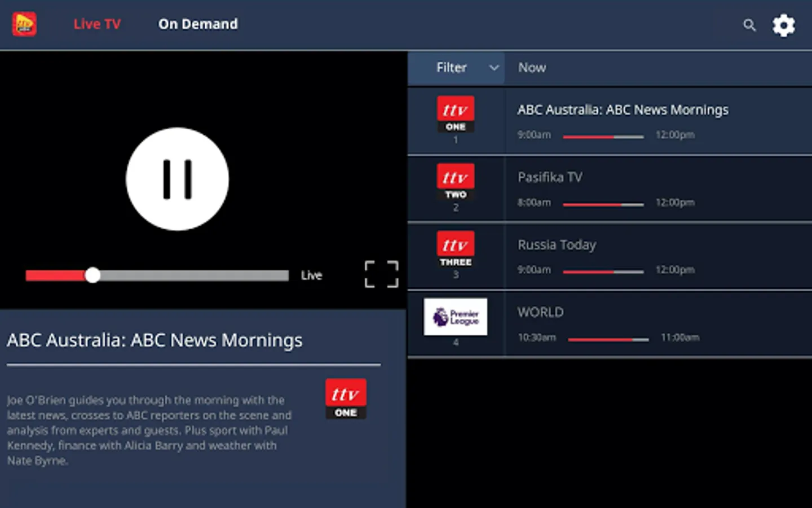Click the programme title under the video player
The height and width of the screenshot is (508, 812).
tap(155, 340)
